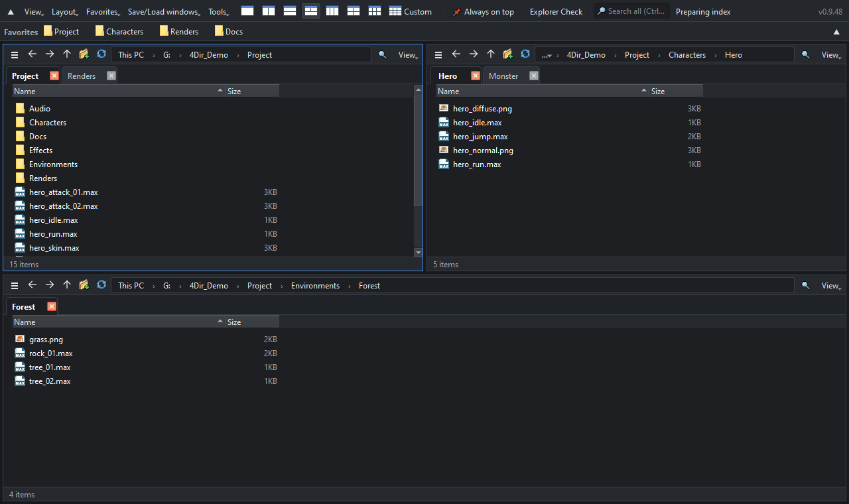Image resolution: width=849 pixels, height=504 pixels.
Task: Switch to the Renders tab
Action: click(x=82, y=76)
